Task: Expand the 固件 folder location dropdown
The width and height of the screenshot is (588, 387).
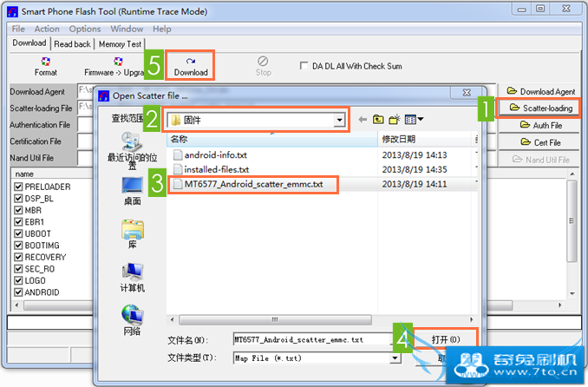Action: tap(339, 120)
